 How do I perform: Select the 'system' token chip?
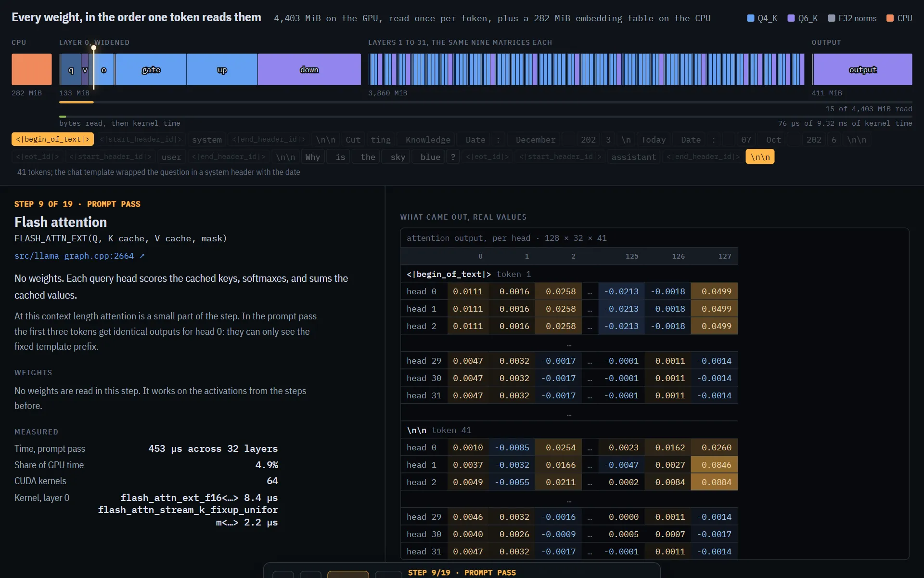point(207,139)
